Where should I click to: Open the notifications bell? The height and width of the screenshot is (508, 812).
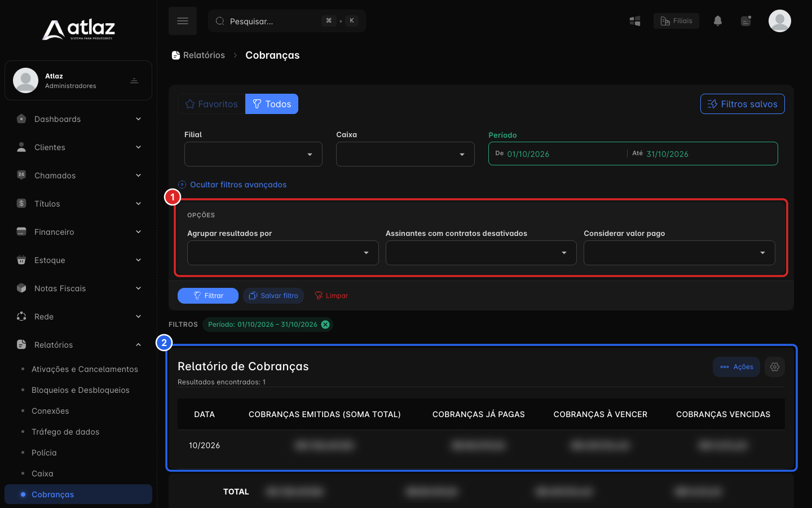(718, 21)
